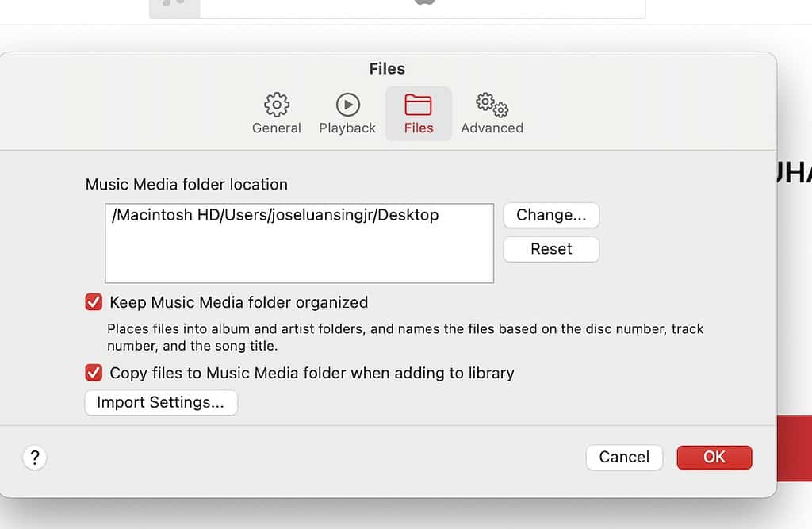Disable Copy files to Music Media folder
812x529 pixels.
(93, 373)
